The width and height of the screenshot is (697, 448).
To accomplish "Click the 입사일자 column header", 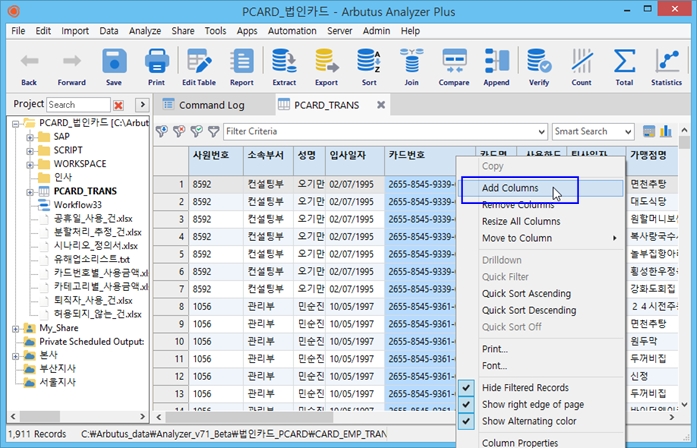I will (355, 160).
